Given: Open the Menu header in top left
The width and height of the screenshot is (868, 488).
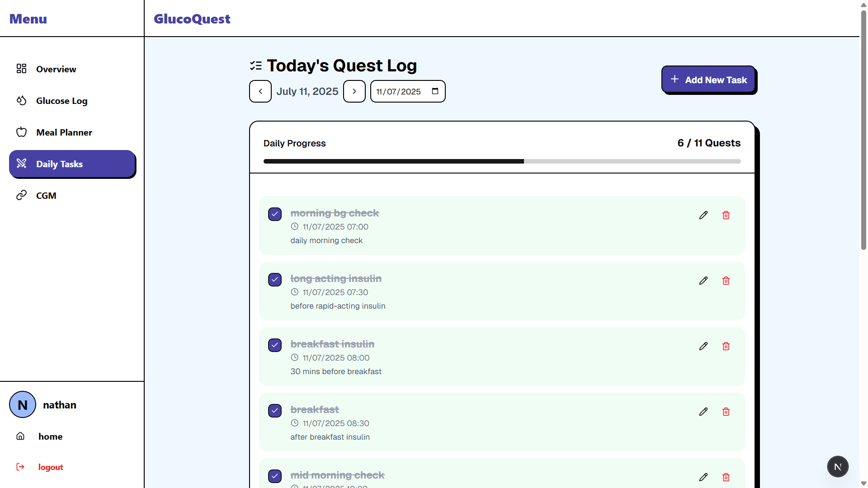Looking at the screenshot, I should coord(28,19).
